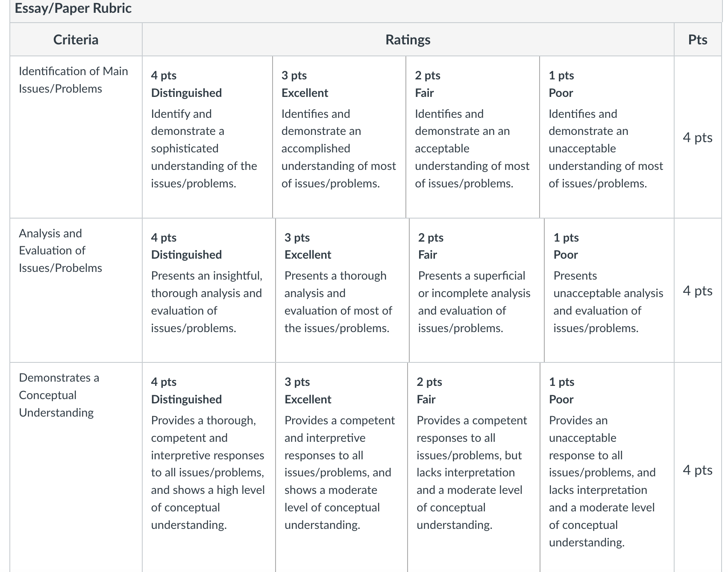Choose 1 pts Poor for Identification criterion

pyautogui.click(x=607, y=137)
